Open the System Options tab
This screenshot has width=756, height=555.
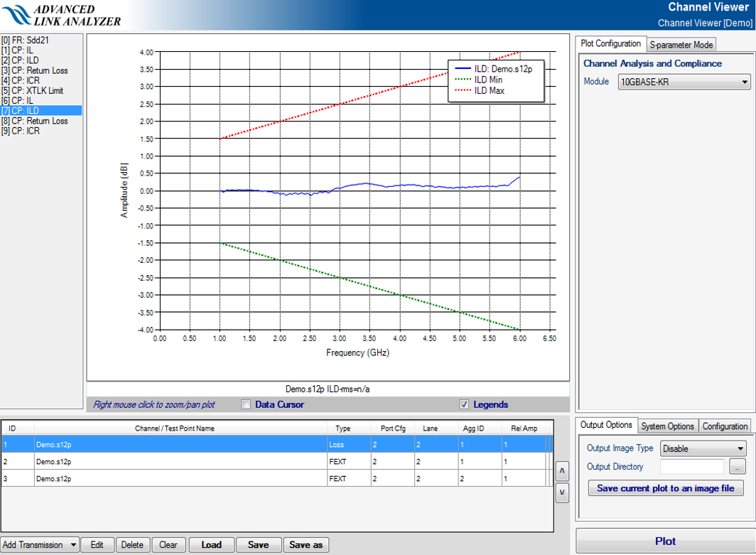coord(666,426)
